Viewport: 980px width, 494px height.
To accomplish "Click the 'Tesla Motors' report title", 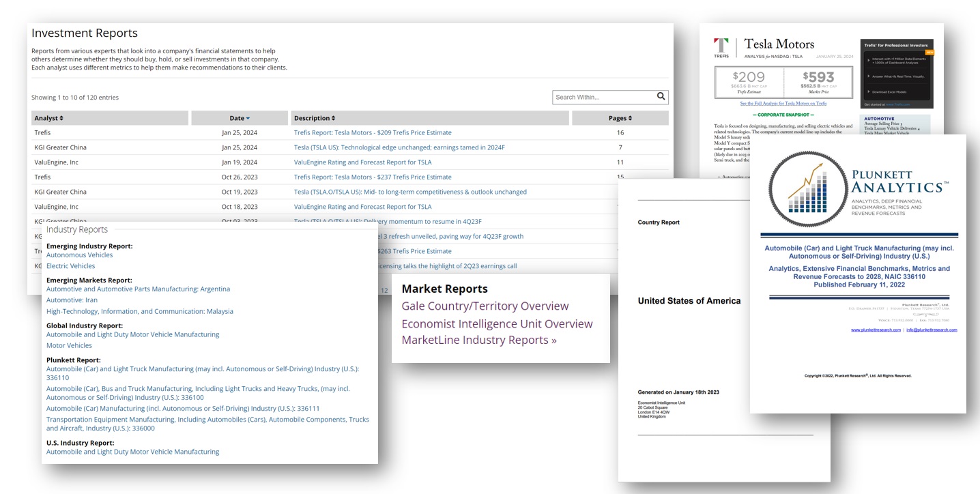I will click(x=779, y=44).
